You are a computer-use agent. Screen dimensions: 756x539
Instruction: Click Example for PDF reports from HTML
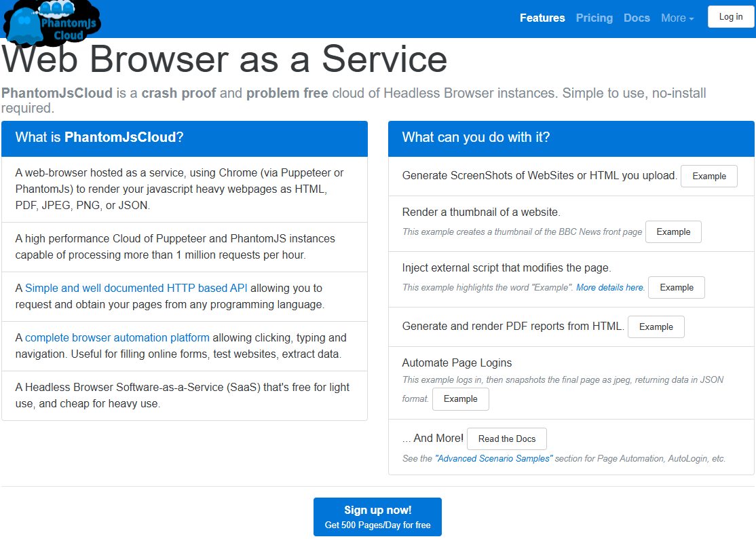click(656, 327)
